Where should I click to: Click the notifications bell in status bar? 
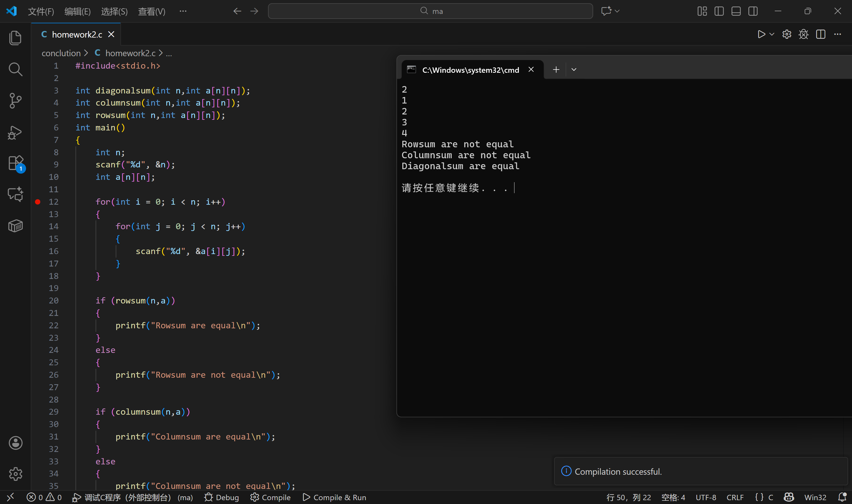point(842,497)
